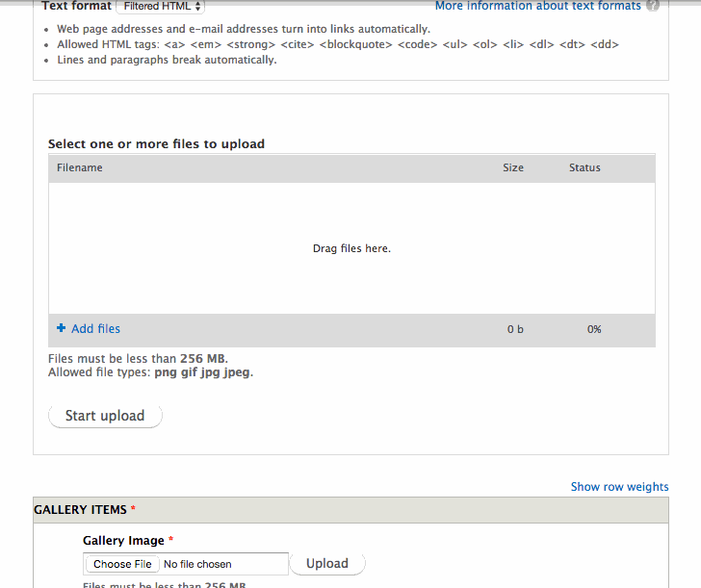The image size is (701, 588).
Task: Click the Gallery Image field label
Action: pyautogui.click(x=123, y=541)
